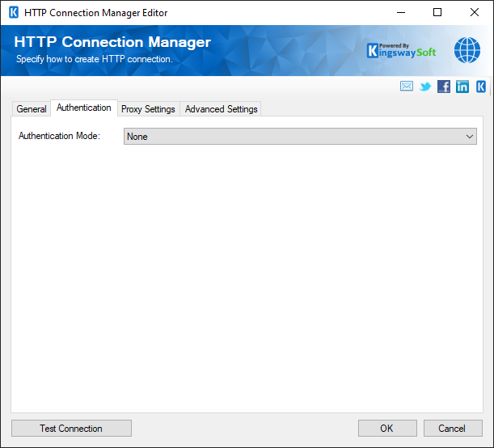Open the Proxy Settings tab
494x448 pixels.
[x=148, y=109]
